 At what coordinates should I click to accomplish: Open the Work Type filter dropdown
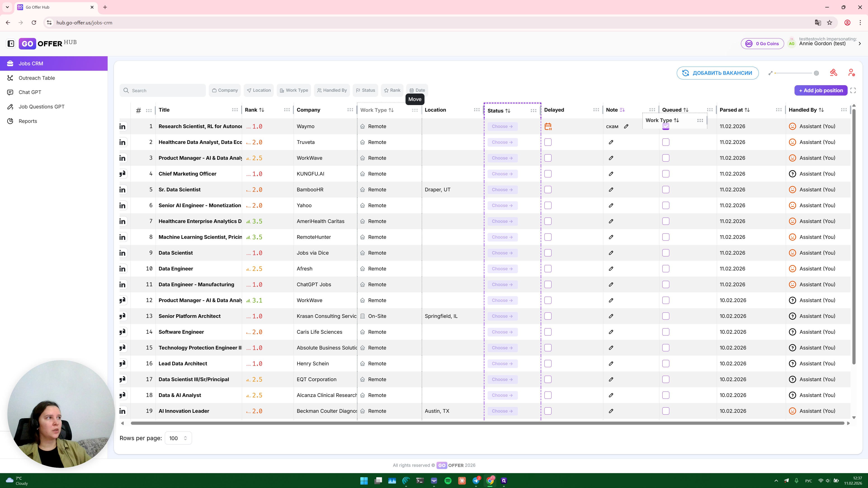[x=294, y=90]
